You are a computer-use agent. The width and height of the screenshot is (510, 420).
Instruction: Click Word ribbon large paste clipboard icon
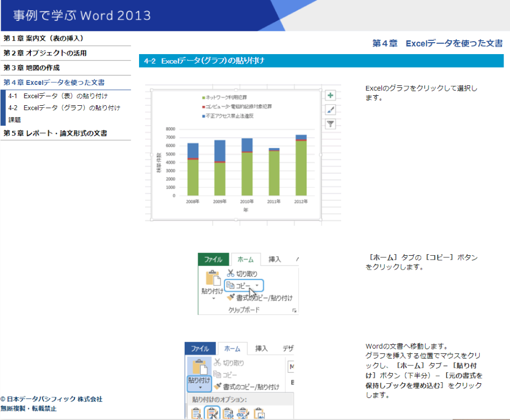coord(200,367)
